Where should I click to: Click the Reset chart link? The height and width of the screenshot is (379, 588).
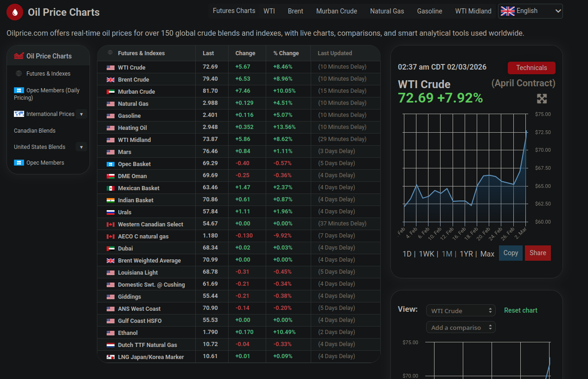(521, 310)
